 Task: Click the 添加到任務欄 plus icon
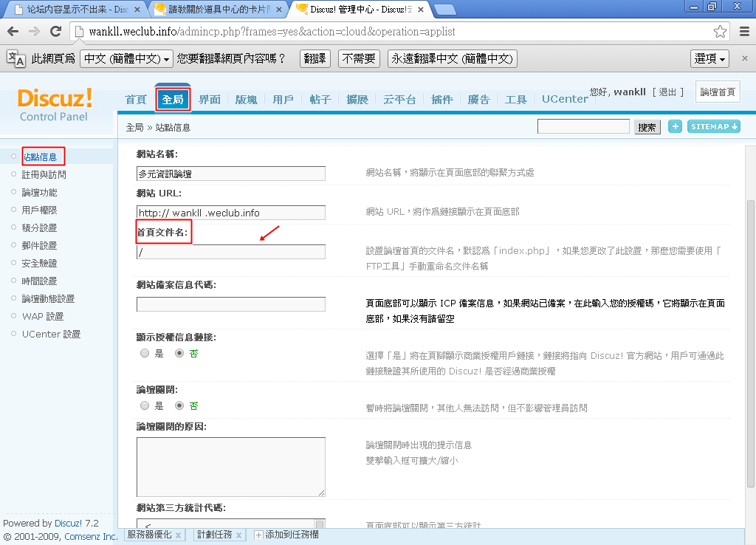(x=258, y=535)
